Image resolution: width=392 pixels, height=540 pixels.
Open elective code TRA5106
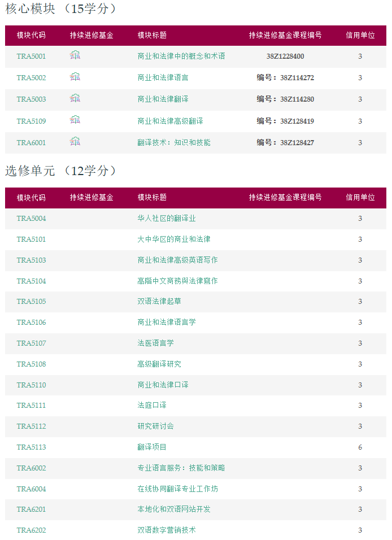point(31,323)
